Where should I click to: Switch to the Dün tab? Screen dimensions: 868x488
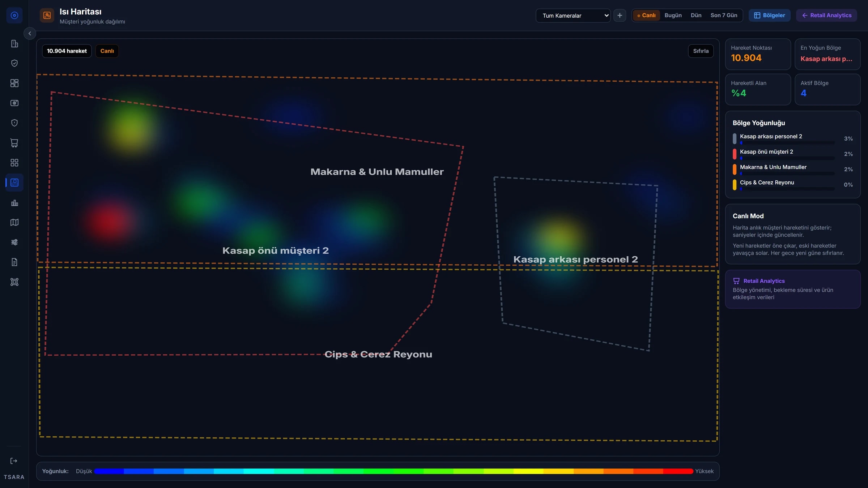pos(696,16)
